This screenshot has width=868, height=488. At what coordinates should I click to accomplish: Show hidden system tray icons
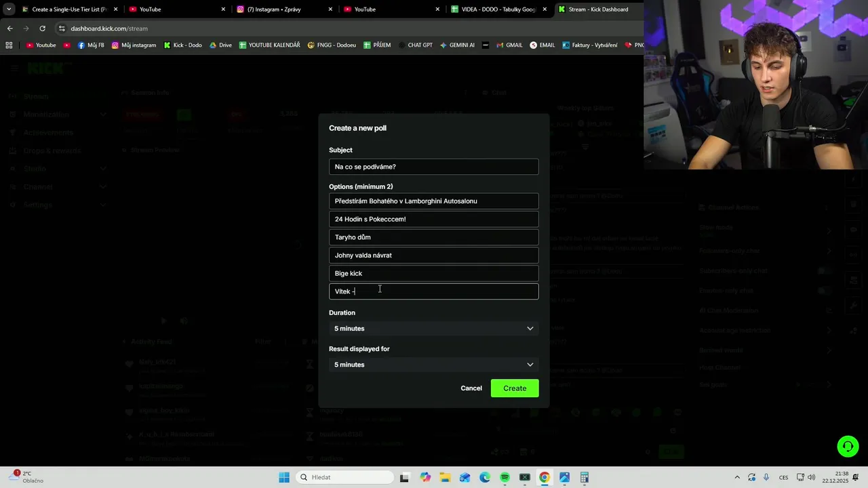737,477
